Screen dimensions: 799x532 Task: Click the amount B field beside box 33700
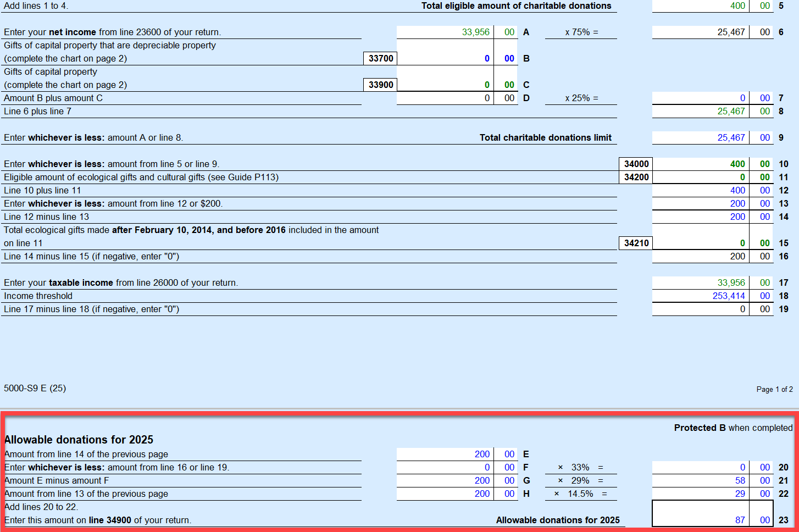pyautogui.click(x=445, y=58)
